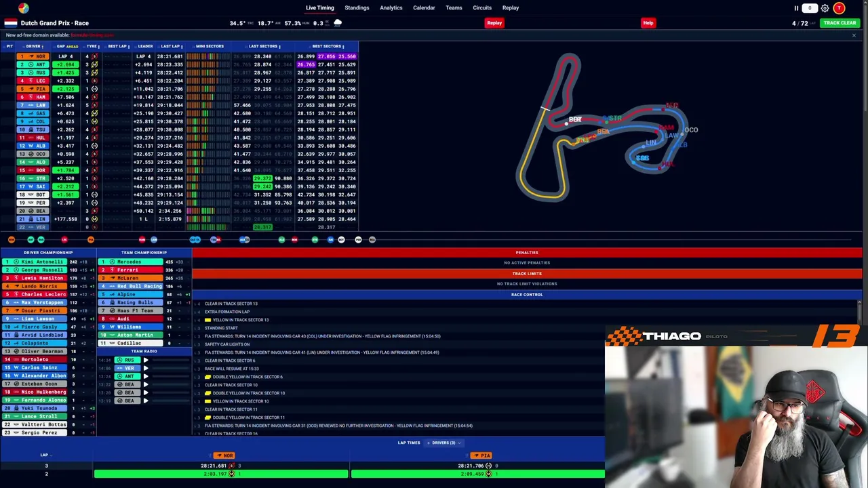Click the purple best sector time 26.765
The image size is (868, 488).
tap(306, 64)
